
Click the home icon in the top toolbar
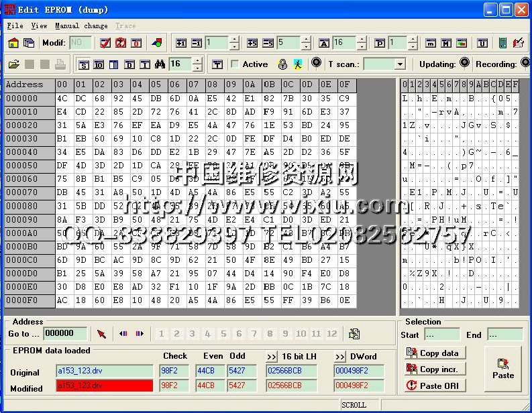[x=13, y=43]
